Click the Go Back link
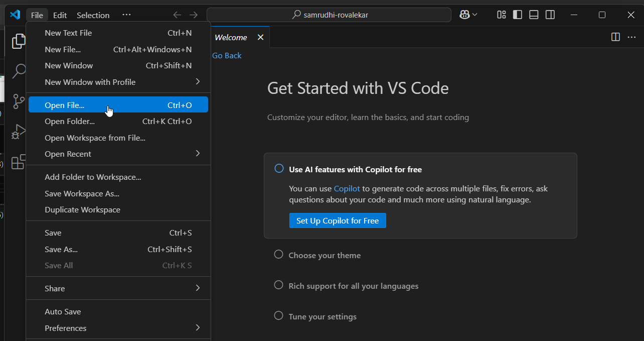The height and width of the screenshot is (341, 644). coord(227,55)
